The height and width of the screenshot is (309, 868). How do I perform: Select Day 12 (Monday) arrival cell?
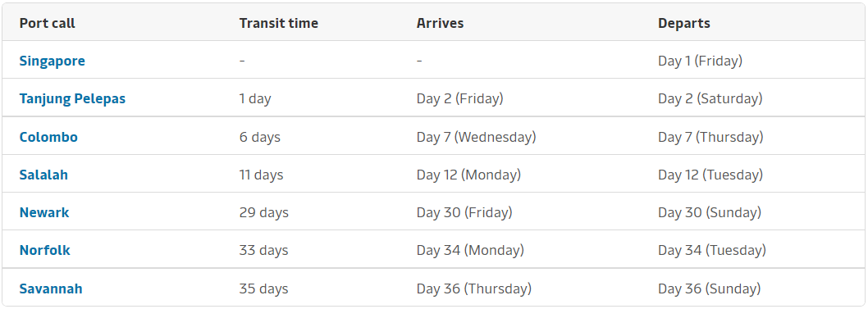[x=469, y=175]
